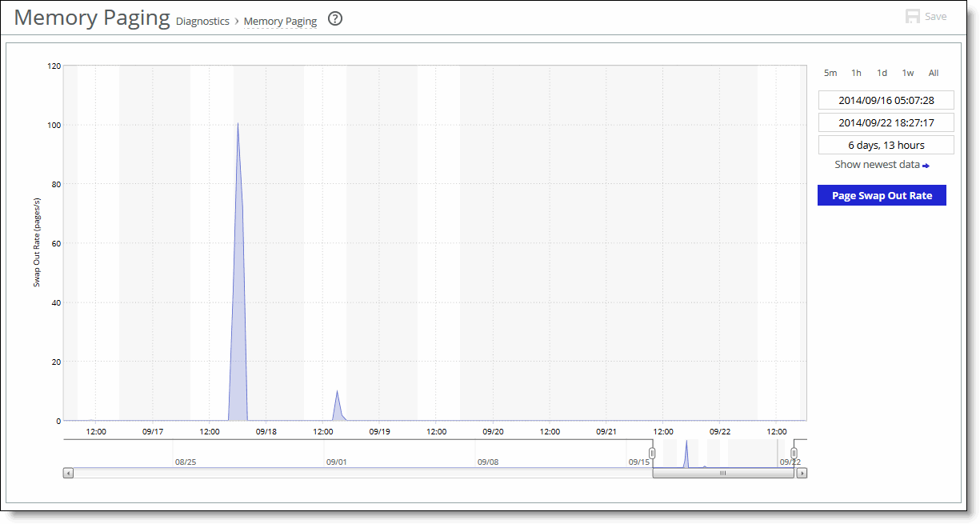980x524 pixels.
Task: Open the start date picker field
Action: pos(886,99)
